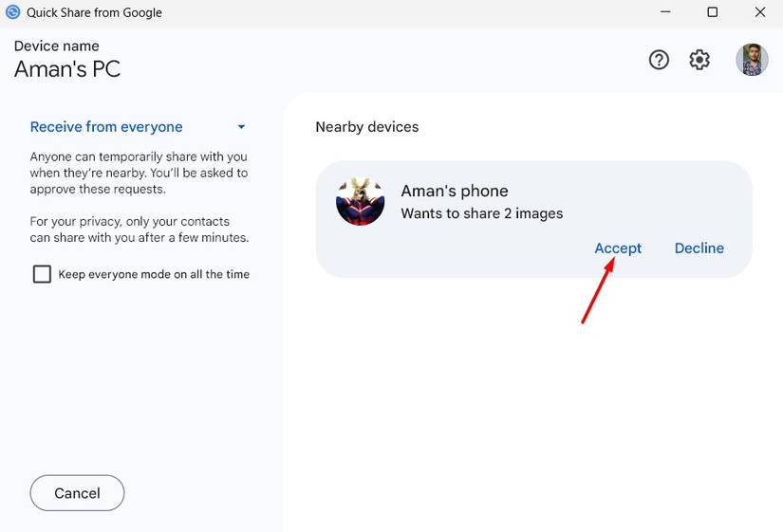The height and width of the screenshot is (532, 783).
Task: Click Aman's phone avatar image
Action: click(360, 201)
